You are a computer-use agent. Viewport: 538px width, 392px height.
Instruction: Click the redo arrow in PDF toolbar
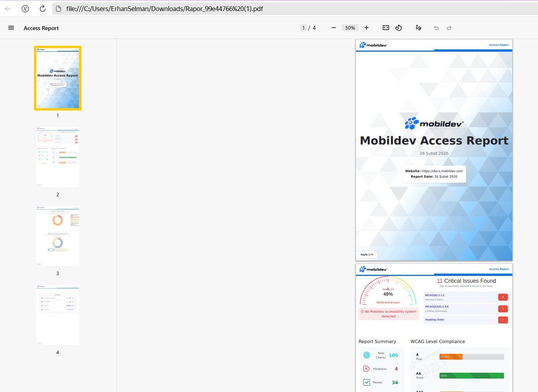pos(449,28)
